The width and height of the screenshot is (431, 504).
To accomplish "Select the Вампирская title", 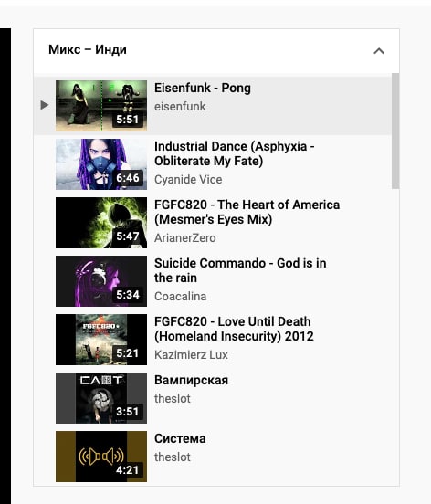I will pyautogui.click(x=191, y=380).
